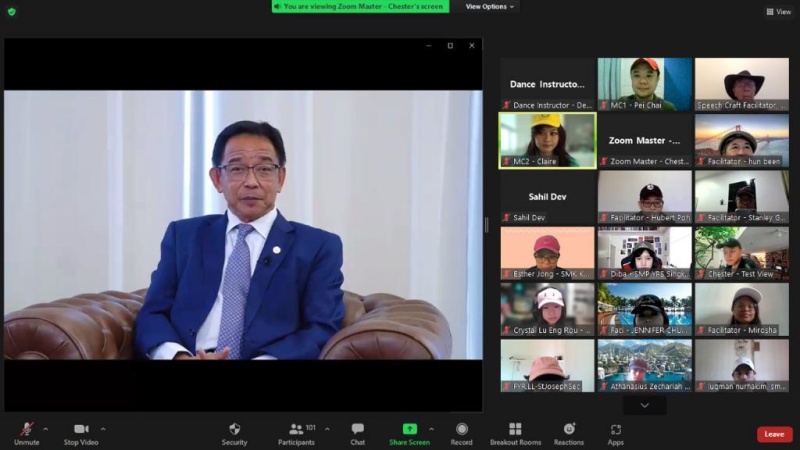Select Athanasius Zechariah tile

(645, 366)
